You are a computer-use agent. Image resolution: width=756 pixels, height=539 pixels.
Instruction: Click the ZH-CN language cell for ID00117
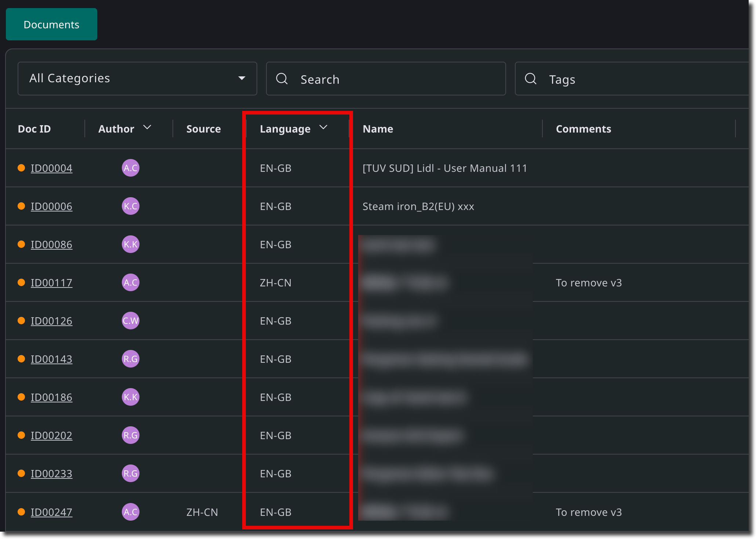(276, 283)
